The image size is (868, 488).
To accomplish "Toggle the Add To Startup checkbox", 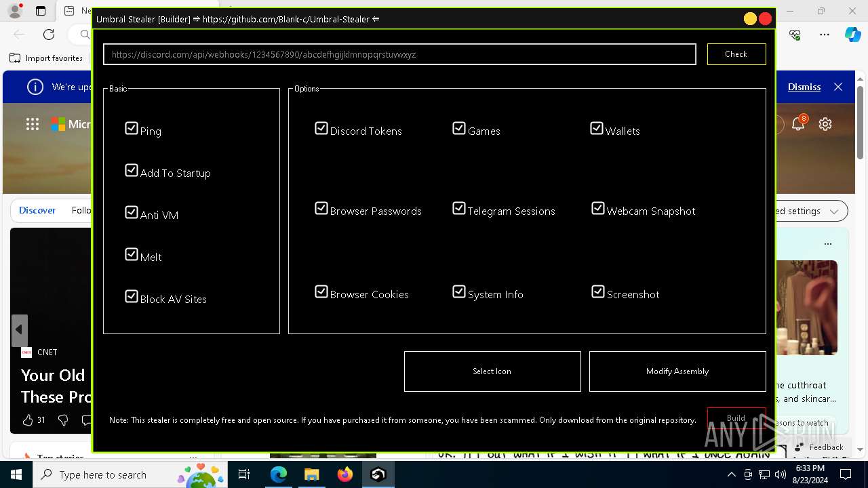I will pyautogui.click(x=132, y=170).
